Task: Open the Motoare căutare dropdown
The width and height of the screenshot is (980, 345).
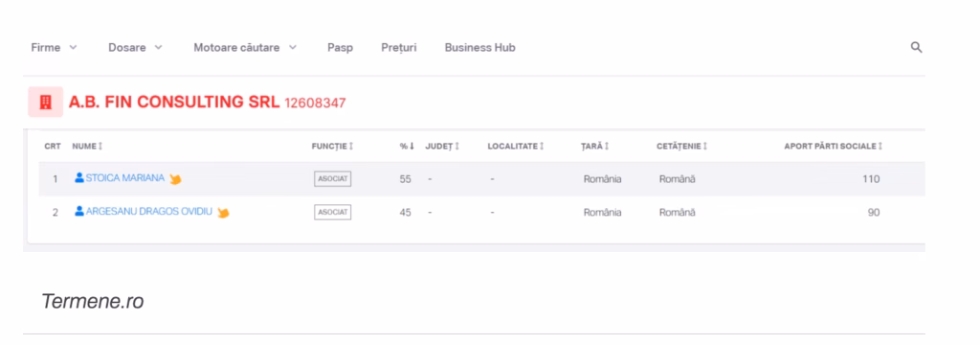Action: pos(245,48)
